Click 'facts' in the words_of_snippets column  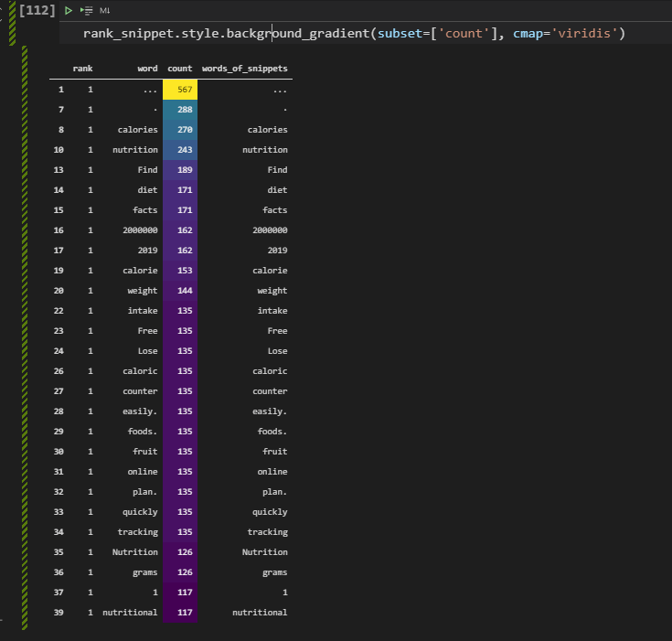(x=274, y=210)
